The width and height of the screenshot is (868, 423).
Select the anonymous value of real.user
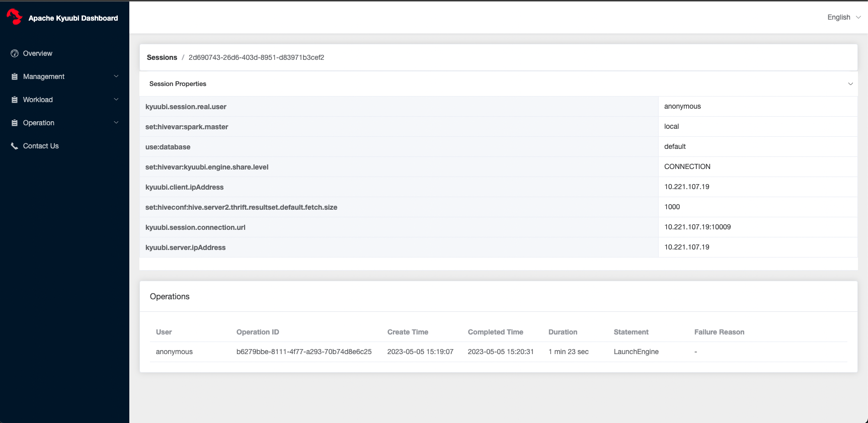pos(682,106)
